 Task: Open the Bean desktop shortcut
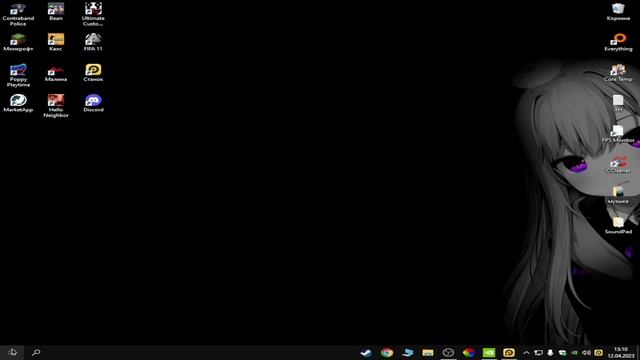pyautogui.click(x=56, y=11)
